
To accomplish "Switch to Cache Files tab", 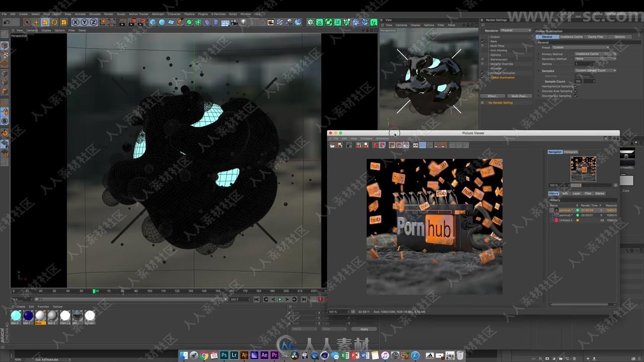I will click(596, 37).
